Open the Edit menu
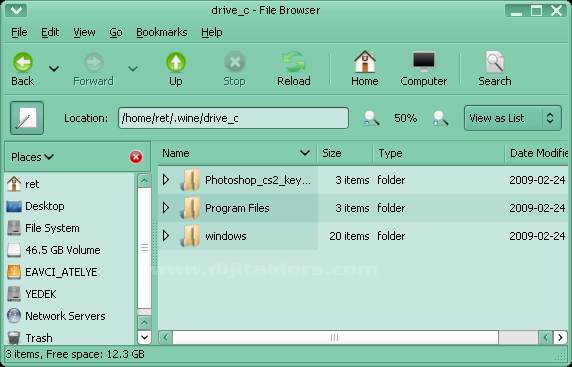 [x=50, y=32]
